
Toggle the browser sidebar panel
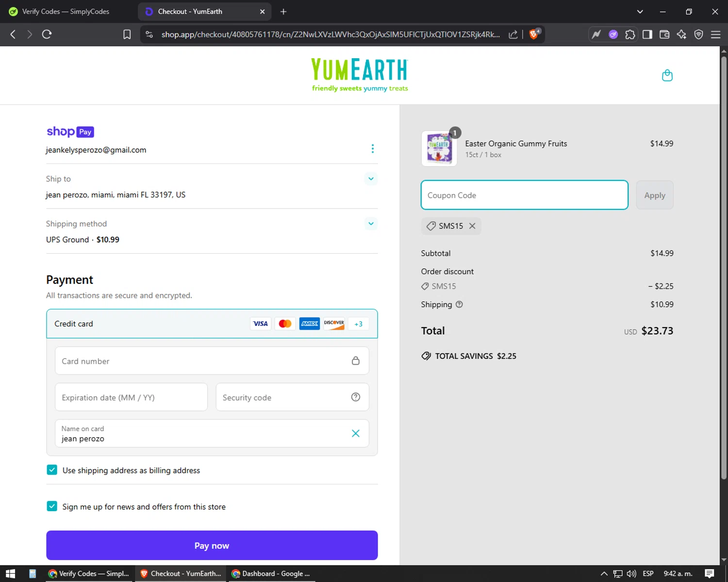647,34
